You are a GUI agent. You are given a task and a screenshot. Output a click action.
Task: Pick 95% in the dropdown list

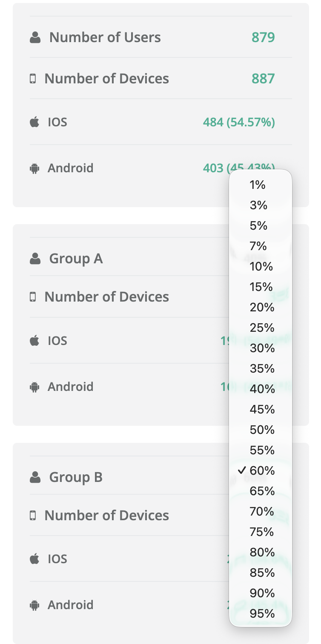pyautogui.click(x=262, y=613)
